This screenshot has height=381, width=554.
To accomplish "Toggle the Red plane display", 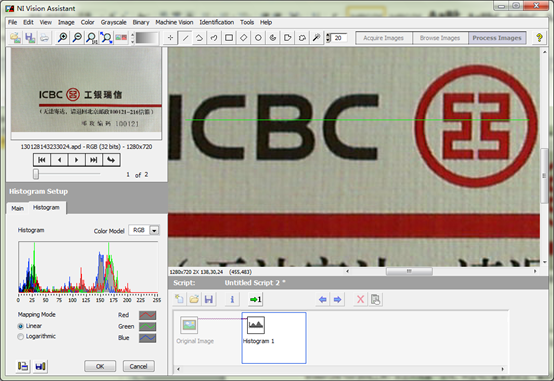I will coord(147,315).
